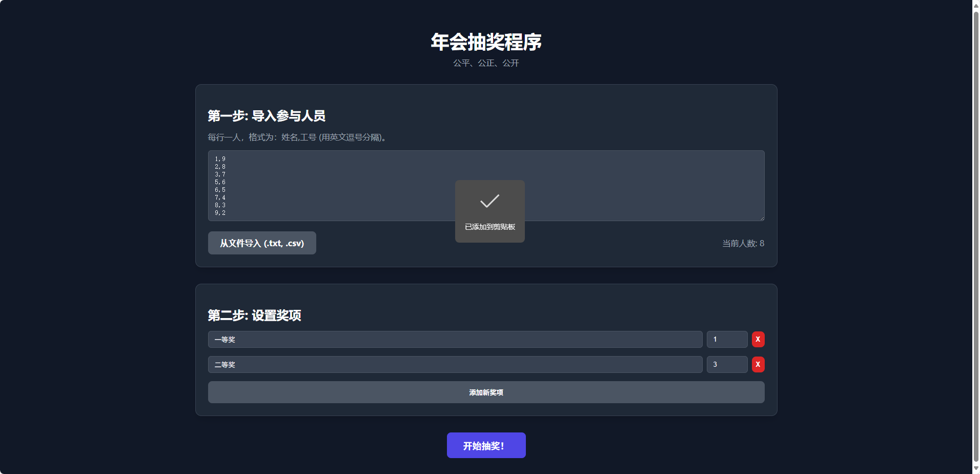Start the lottery with 开始抽奖 button

(x=486, y=445)
